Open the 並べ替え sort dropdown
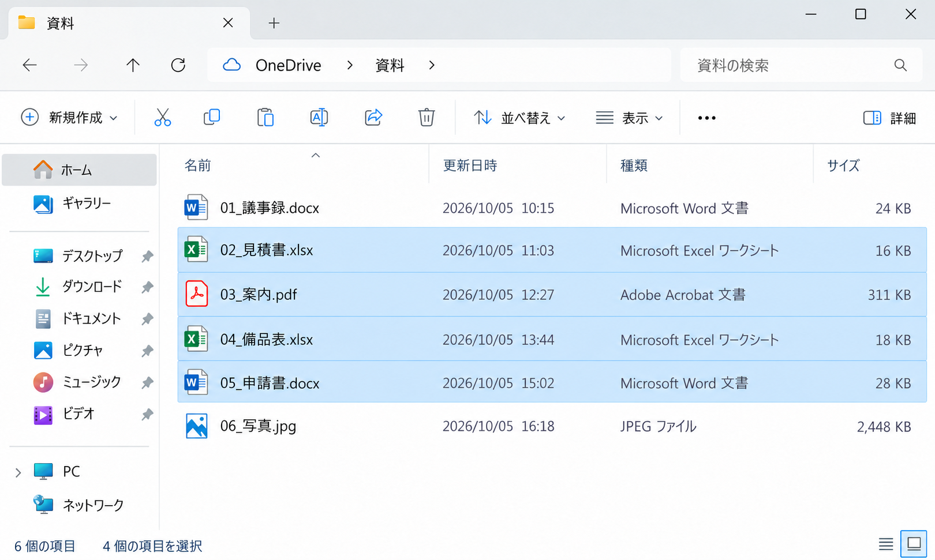This screenshot has width=935, height=560. pos(519,118)
